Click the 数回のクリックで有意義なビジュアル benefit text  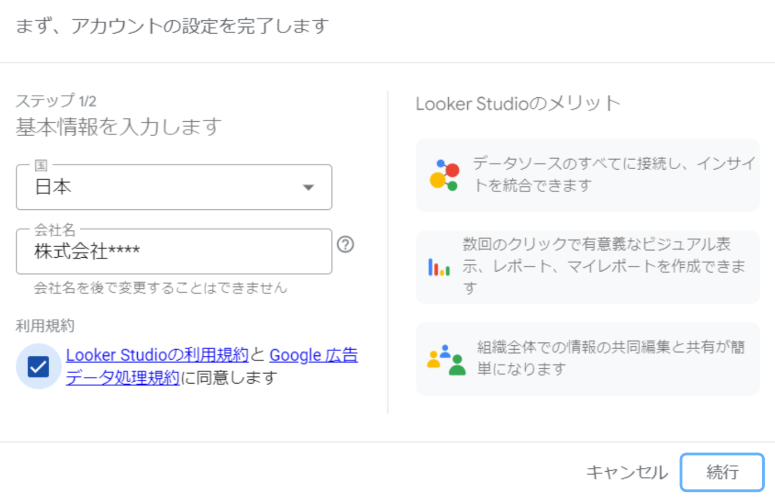pyautogui.click(x=603, y=266)
